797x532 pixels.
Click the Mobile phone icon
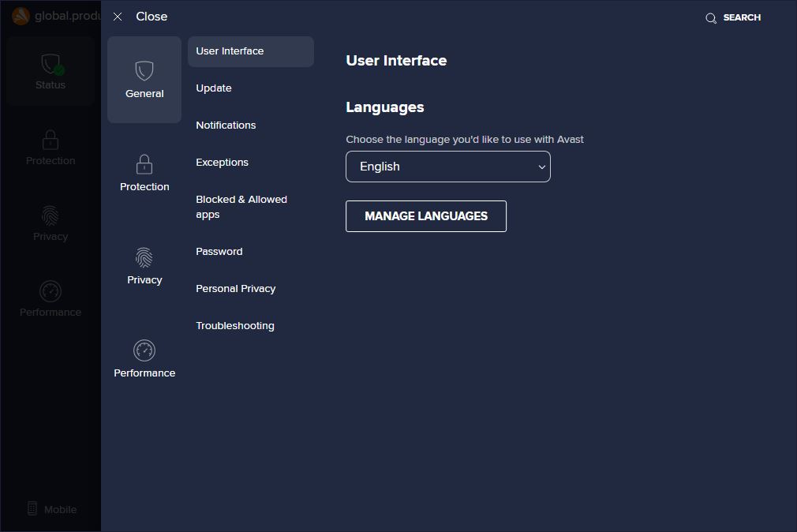coord(32,508)
